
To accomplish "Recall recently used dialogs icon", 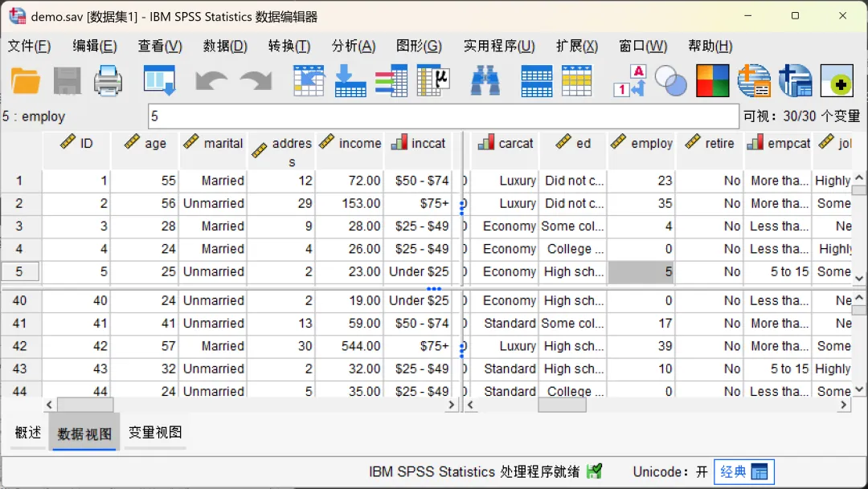I will pyautogui.click(x=159, y=81).
